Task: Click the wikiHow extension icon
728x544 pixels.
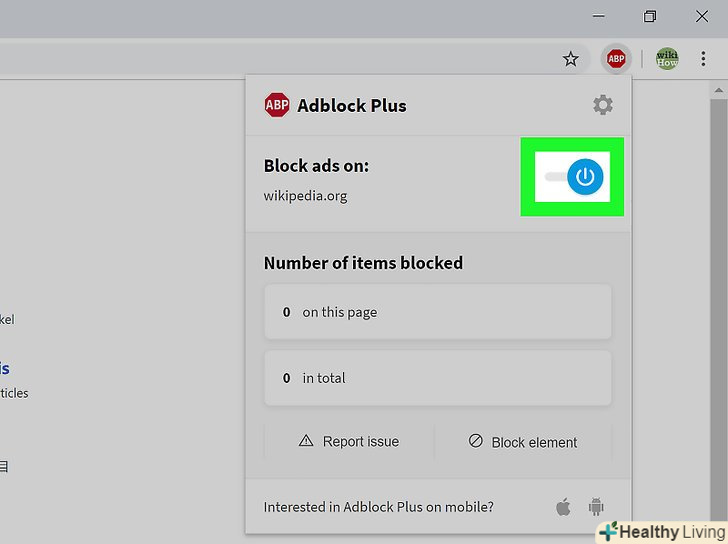Action: point(667,59)
